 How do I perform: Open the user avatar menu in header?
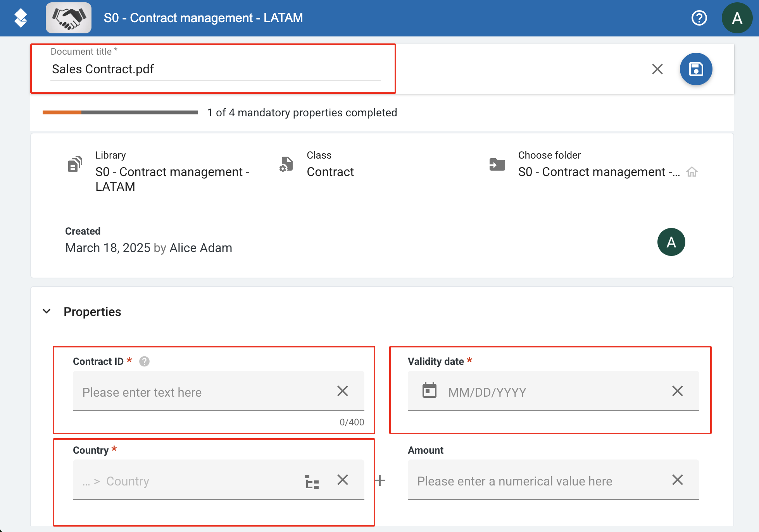click(737, 18)
